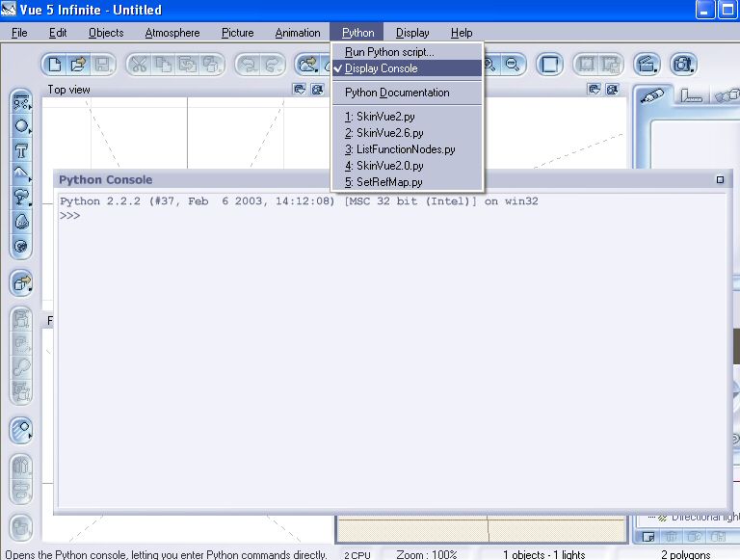
Task: Click the Load object icon in left toolbar
Action: [21, 283]
